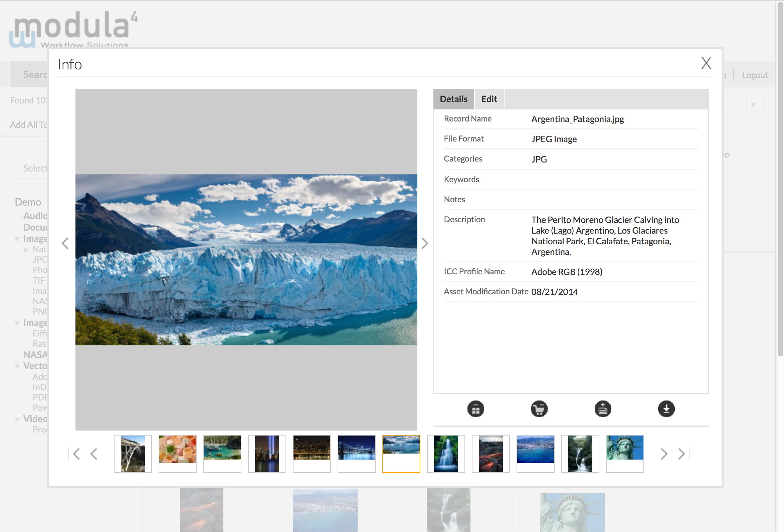
Task: Select the bridge thumbnail
Action: point(133,454)
